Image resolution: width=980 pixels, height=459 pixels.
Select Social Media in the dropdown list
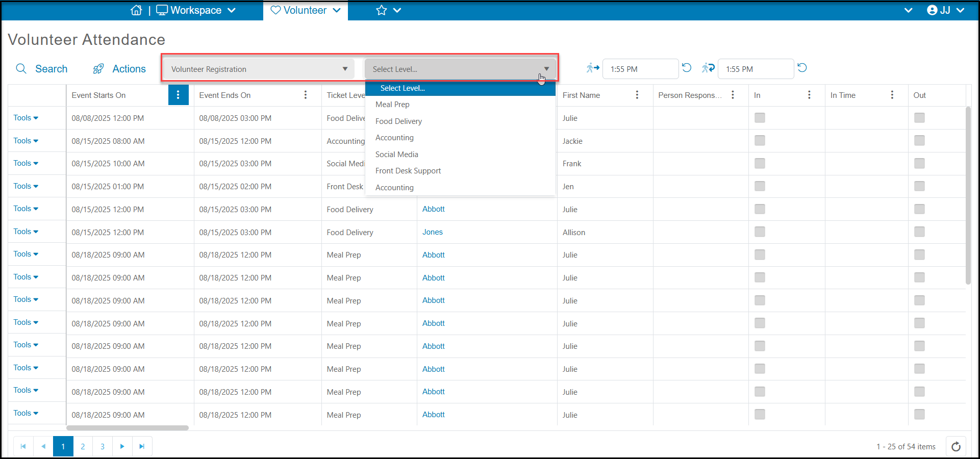[397, 155]
